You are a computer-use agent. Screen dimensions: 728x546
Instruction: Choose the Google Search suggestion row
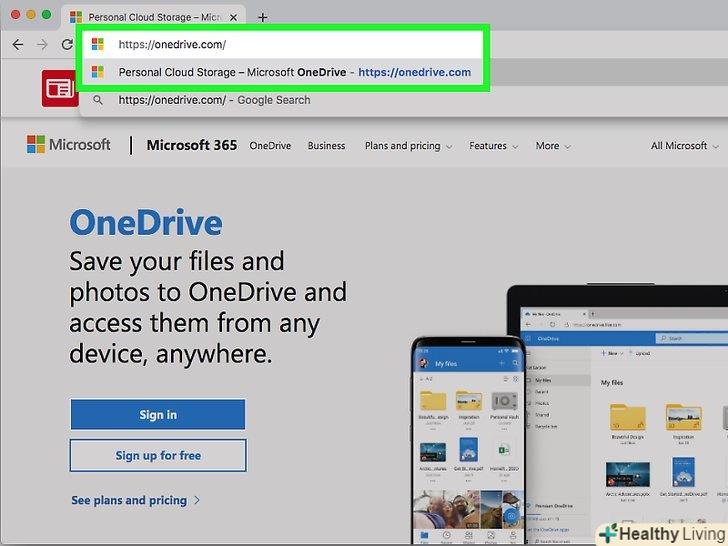coord(214,100)
